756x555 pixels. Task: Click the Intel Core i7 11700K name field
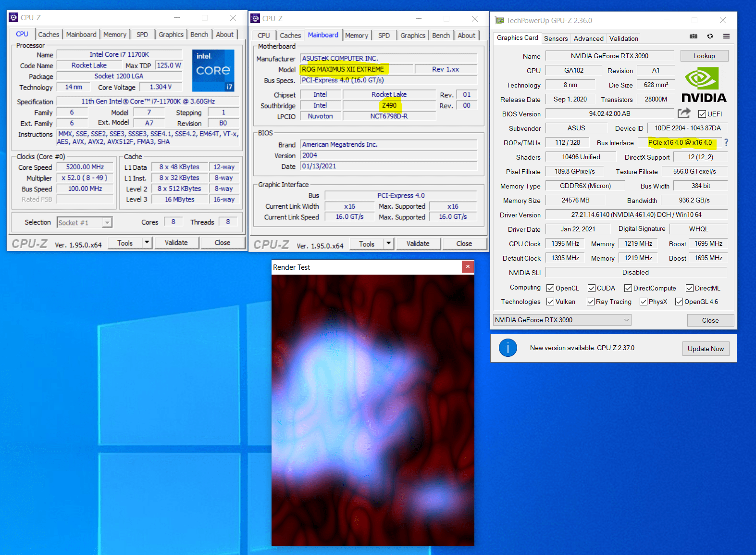click(119, 54)
